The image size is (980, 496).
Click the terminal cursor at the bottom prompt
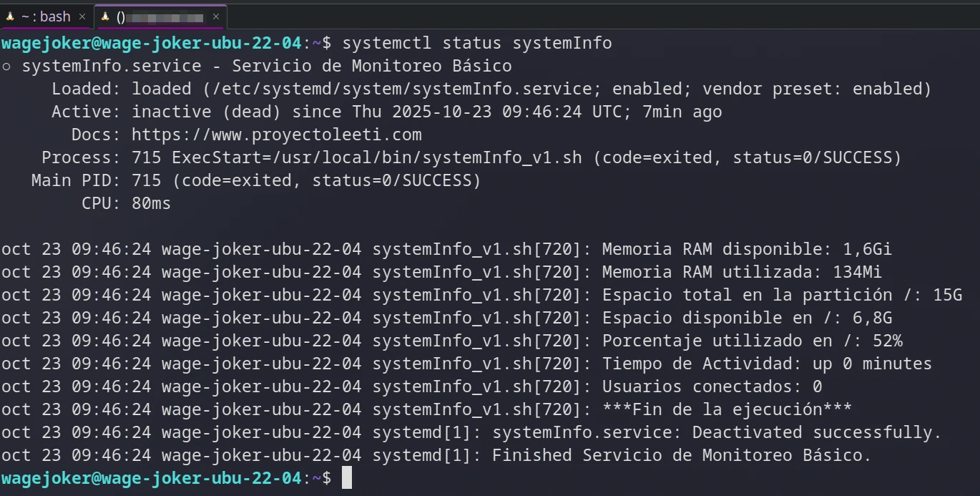point(347,477)
